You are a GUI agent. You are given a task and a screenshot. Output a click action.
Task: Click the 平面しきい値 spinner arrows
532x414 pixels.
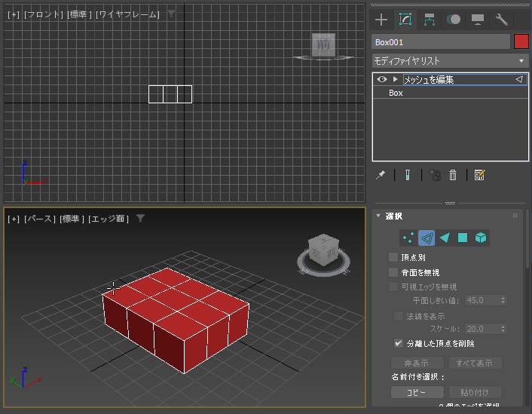coord(503,301)
